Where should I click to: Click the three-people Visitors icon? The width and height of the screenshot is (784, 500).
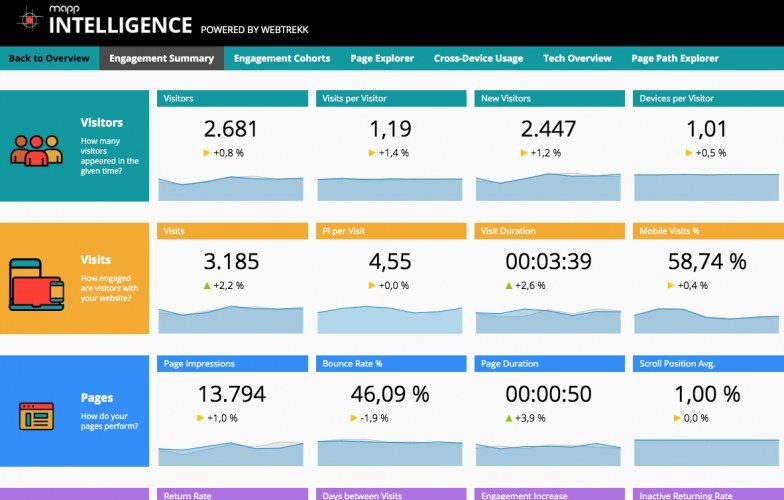pos(36,150)
